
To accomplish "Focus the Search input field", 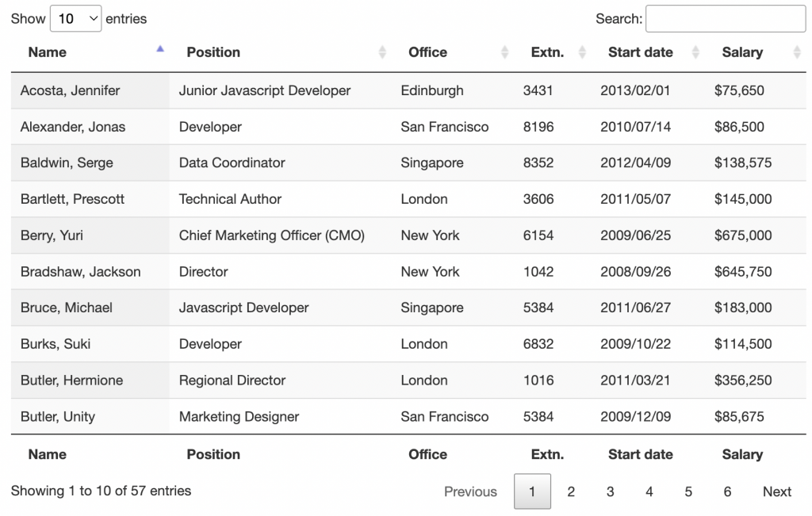I will (x=725, y=18).
